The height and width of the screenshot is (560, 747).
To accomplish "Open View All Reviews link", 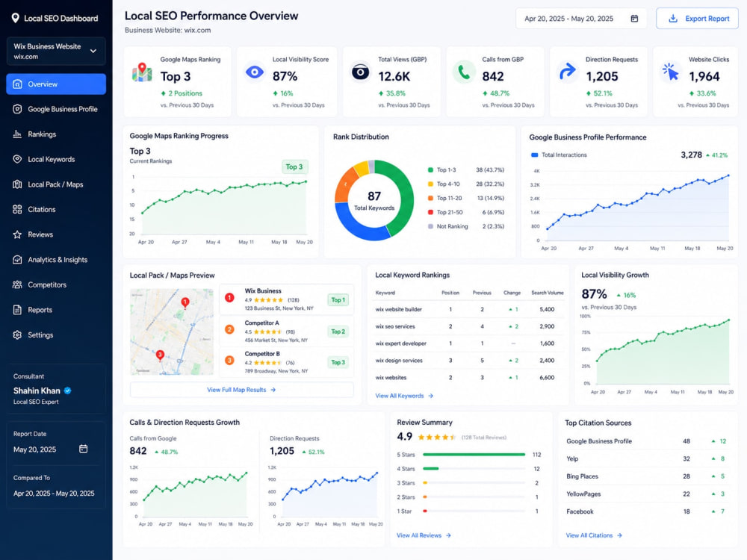I will point(424,535).
